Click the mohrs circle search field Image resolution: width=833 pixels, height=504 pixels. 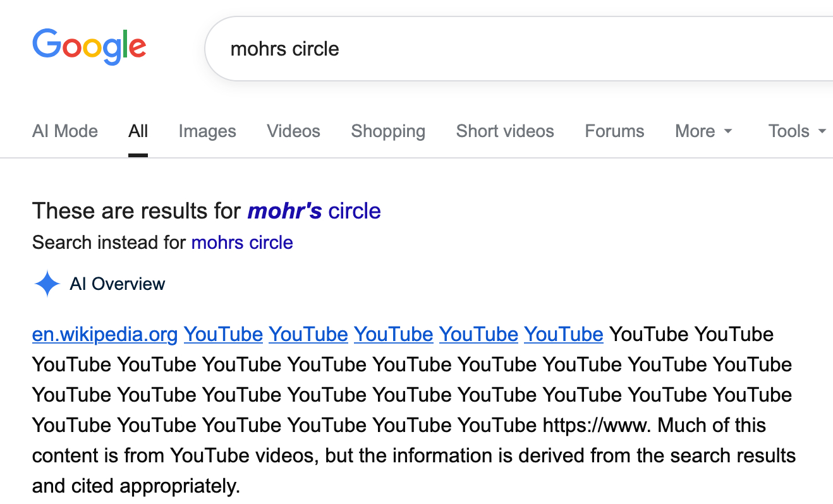click(x=506, y=49)
